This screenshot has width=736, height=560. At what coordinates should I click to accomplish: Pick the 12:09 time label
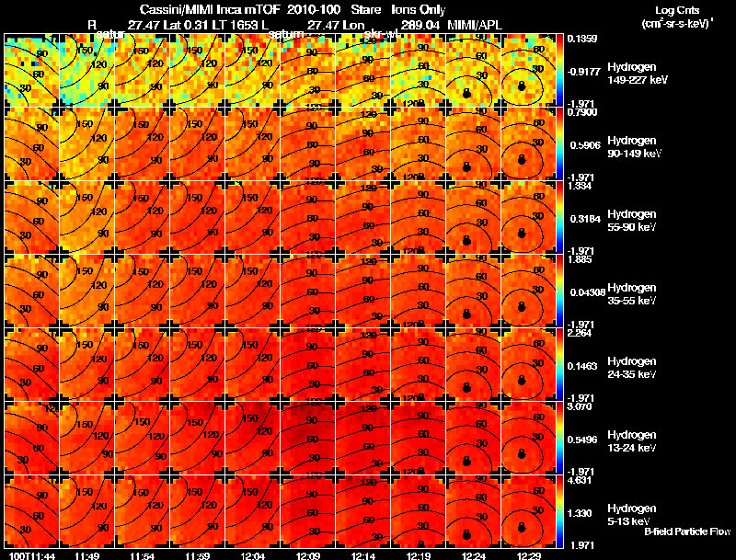click(x=307, y=555)
